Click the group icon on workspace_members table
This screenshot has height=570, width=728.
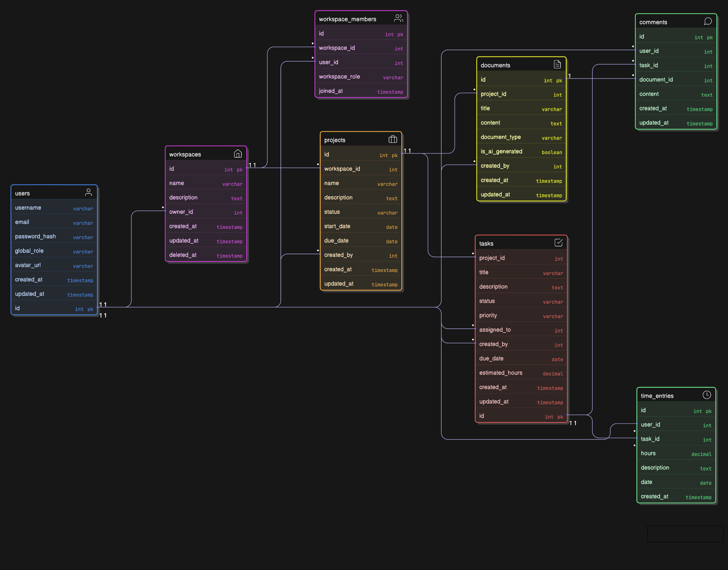click(398, 18)
